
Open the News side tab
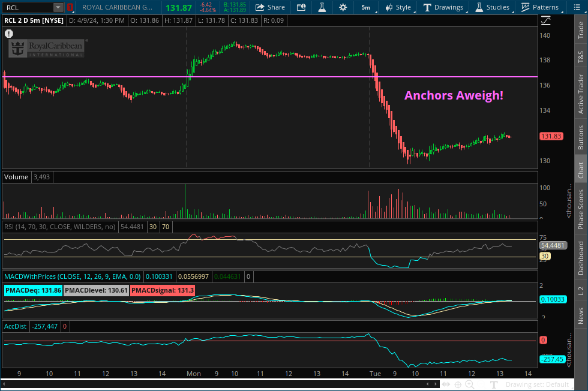pos(581,315)
